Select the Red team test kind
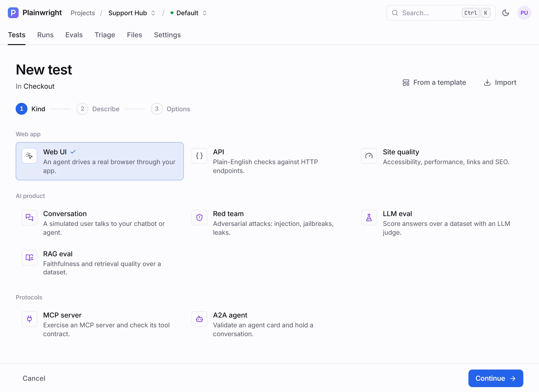The height and width of the screenshot is (392, 539). (269, 223)
